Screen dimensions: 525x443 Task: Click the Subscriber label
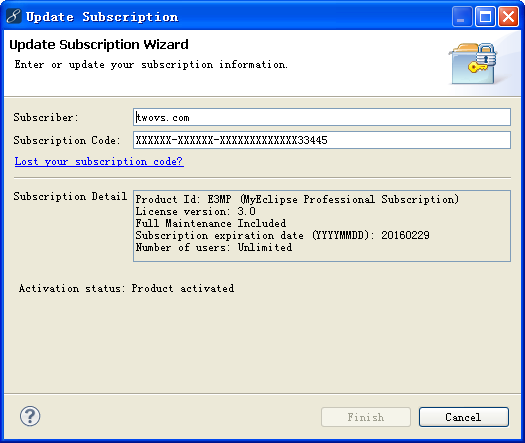(x=46, y=117)
